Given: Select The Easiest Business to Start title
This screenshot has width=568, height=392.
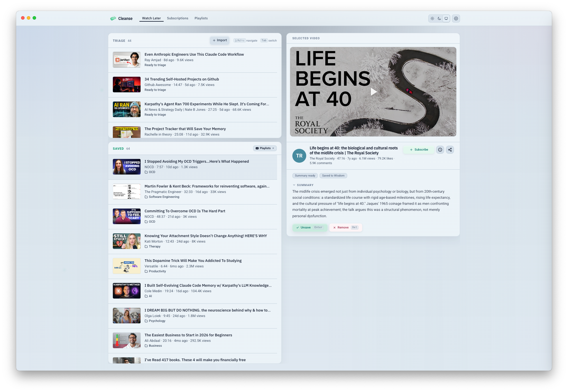Looking at the screenshot, I should coord(188,335).
